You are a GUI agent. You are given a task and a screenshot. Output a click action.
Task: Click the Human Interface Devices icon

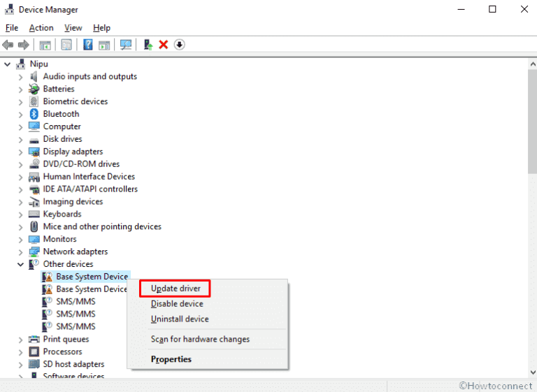click(34, 177)
